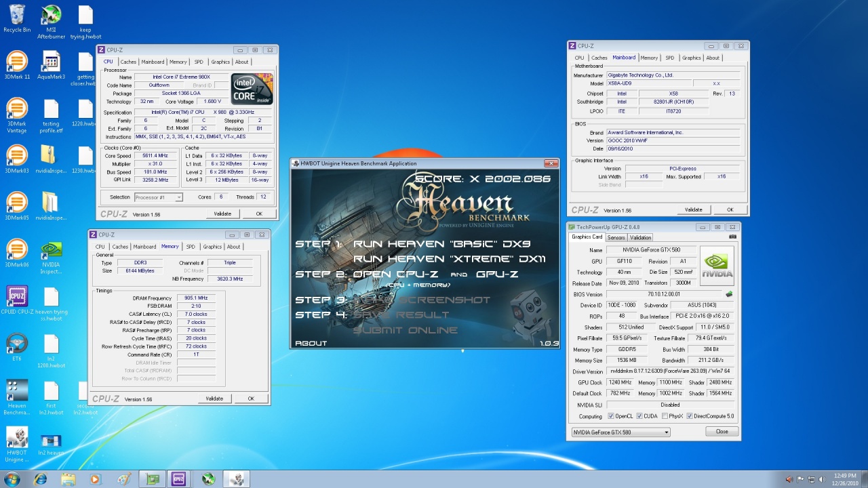Click Validate in the CPU-Z mainboard window

pos(693,210)
